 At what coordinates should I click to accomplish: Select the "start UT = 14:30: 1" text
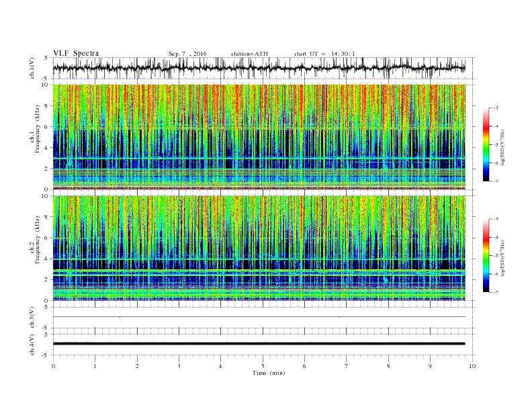pos(324,54)
